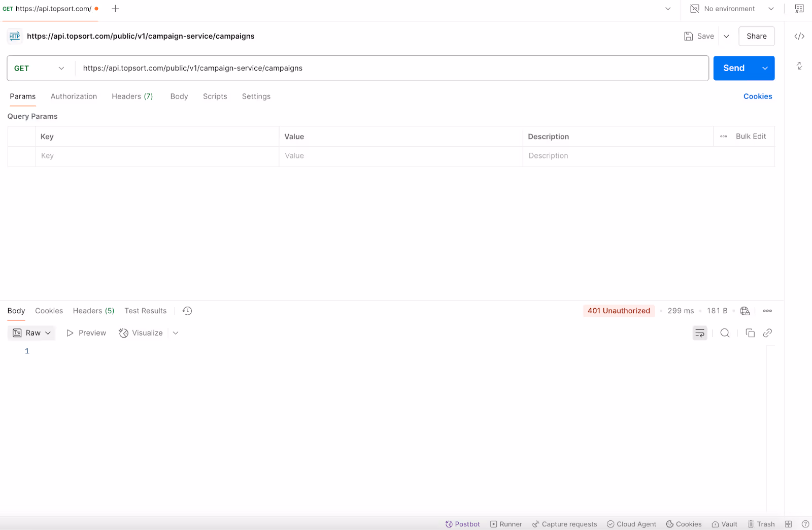Toggle the wrap lines icon in response
The image size is (812, 530).
point(700,333)
